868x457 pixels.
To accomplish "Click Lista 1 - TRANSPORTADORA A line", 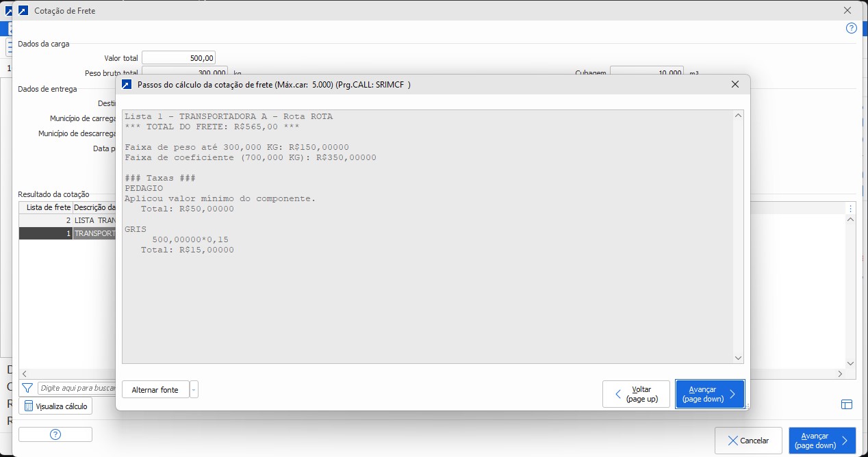I will 229,116.
